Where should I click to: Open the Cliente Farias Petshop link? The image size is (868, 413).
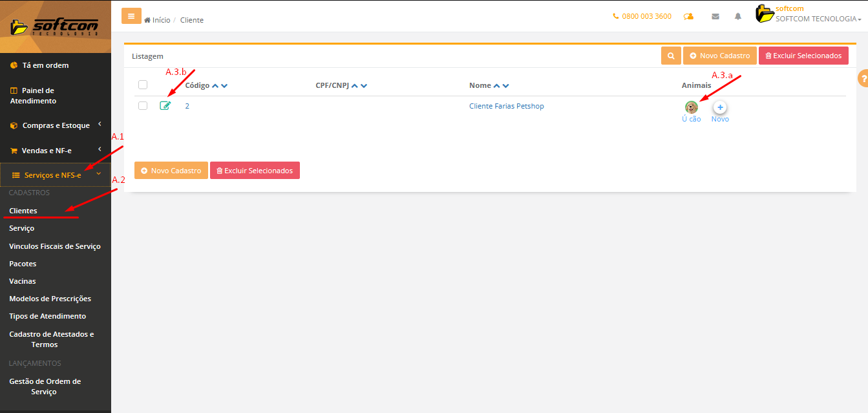[506, 106]
